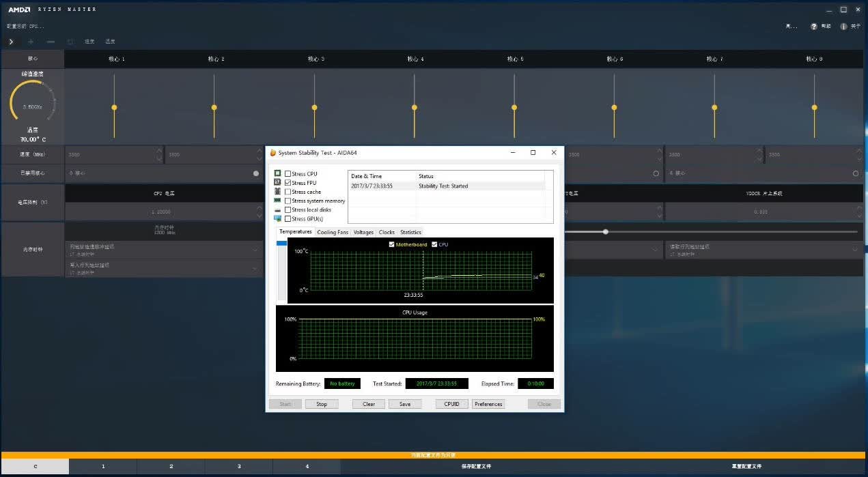The width and height of the screenshot is (868, 477).
Task: Open the Statistics tab
Action: click(410, 232)
